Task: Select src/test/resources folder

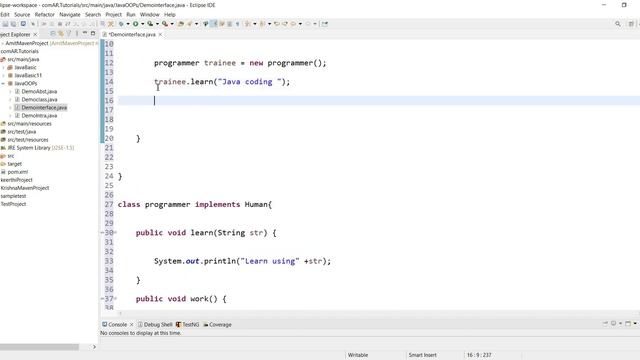Action: tap(28, 140)
